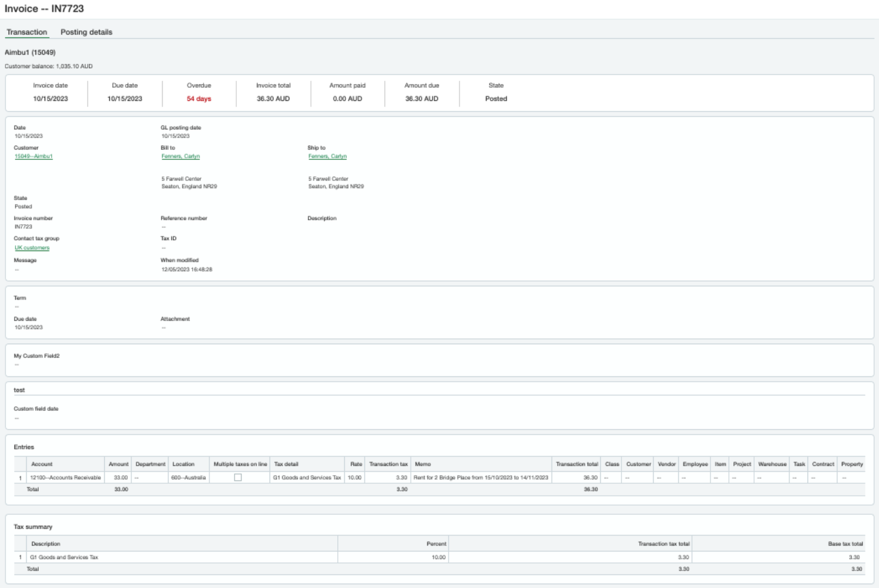This screenshot has width=879, height=588.
Task: Select the 12100--Accounts Receivable cell
Action: 65,478
